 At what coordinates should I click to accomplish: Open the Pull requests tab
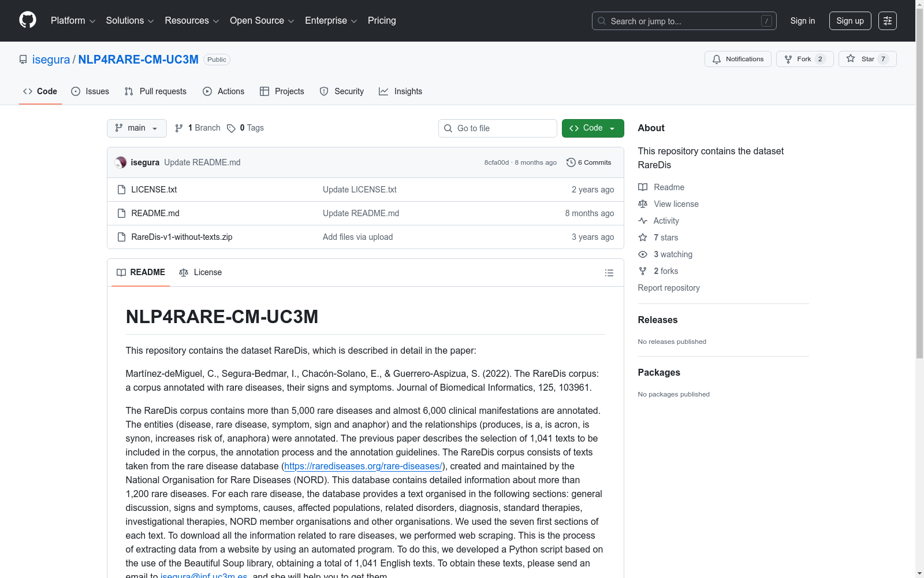[x=155, y=91]
